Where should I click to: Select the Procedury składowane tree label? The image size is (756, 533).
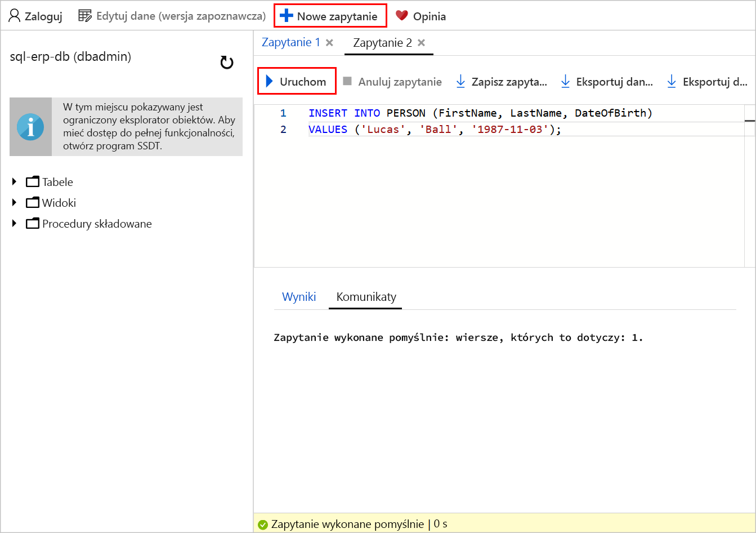click(x=97, y=224)
